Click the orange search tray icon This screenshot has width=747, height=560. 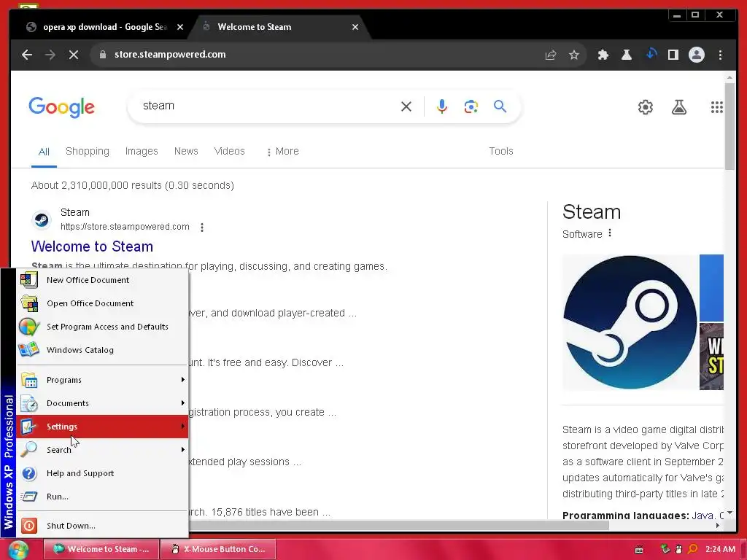pos(693,549)
